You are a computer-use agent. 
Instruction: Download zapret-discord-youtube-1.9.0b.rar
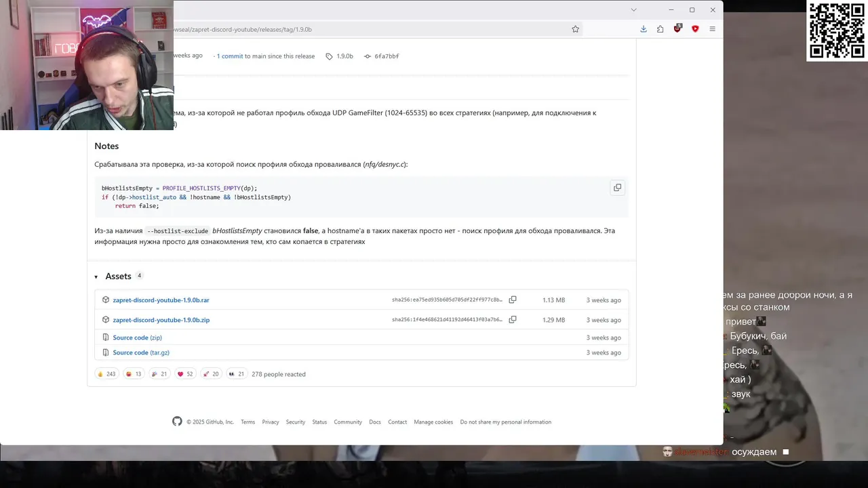(161, 300)
